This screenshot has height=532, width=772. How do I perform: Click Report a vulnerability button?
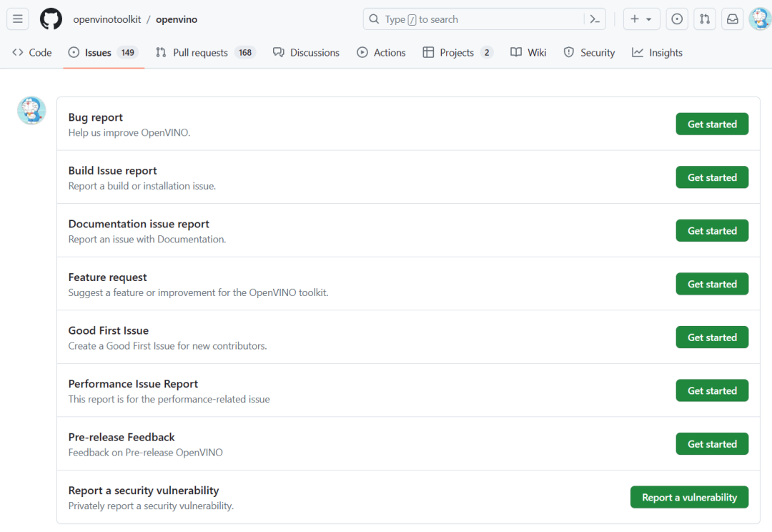[689, 498]
